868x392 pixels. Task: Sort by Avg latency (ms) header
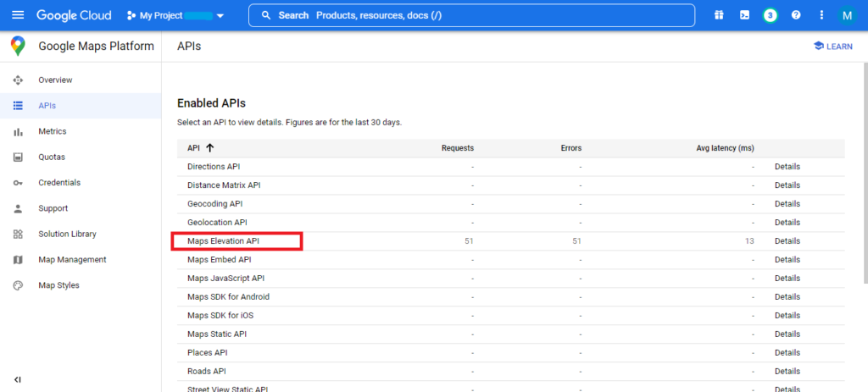[x=726, y=148]
